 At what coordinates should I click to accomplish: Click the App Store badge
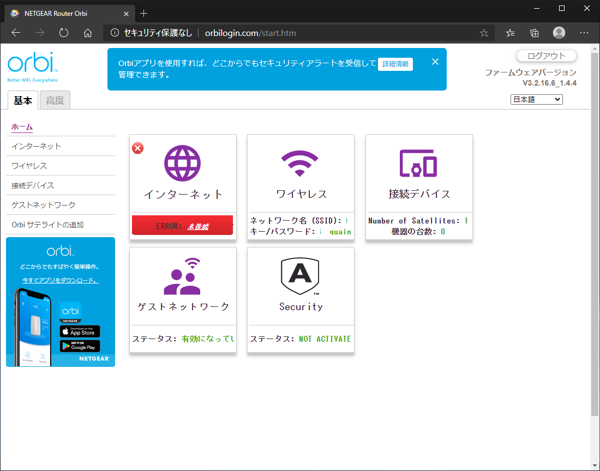80,331
